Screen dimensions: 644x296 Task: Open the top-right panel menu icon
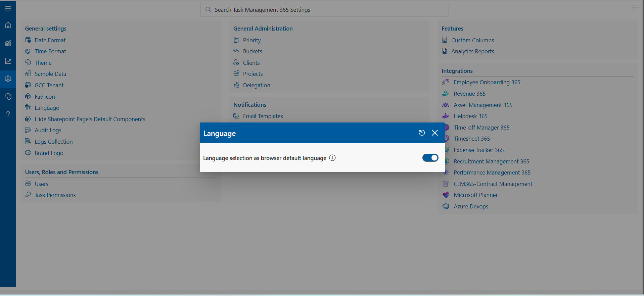pos(635,7)
